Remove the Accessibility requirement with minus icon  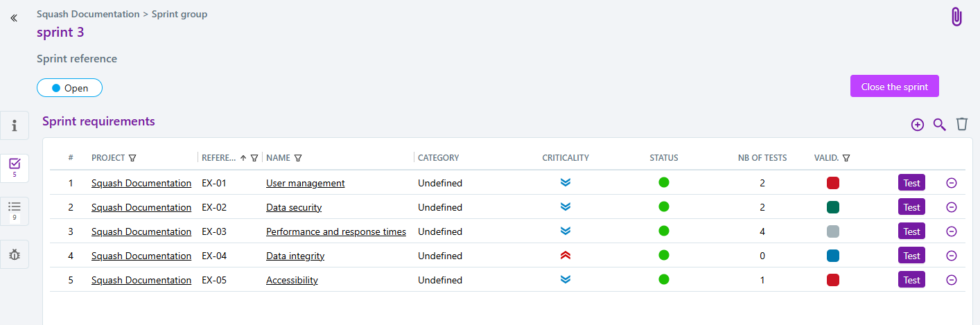tap(952, 280)
